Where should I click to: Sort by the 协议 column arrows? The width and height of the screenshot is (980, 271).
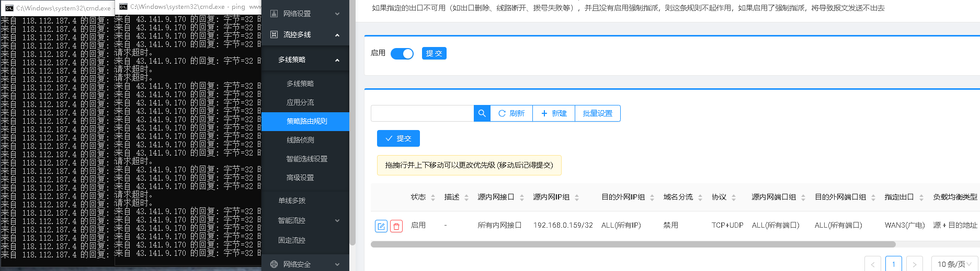[734, 197]
